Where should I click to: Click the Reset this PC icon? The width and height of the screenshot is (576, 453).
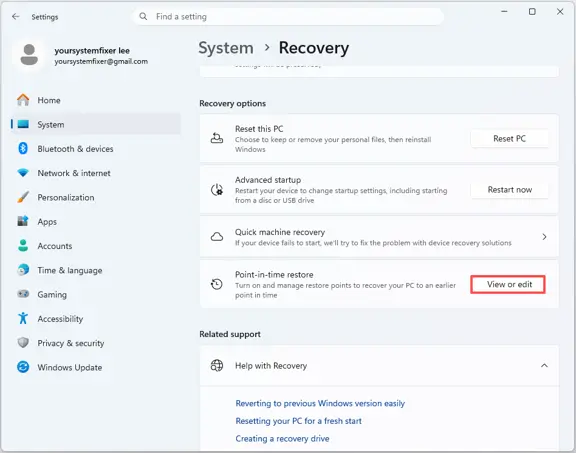click(217, 139)
